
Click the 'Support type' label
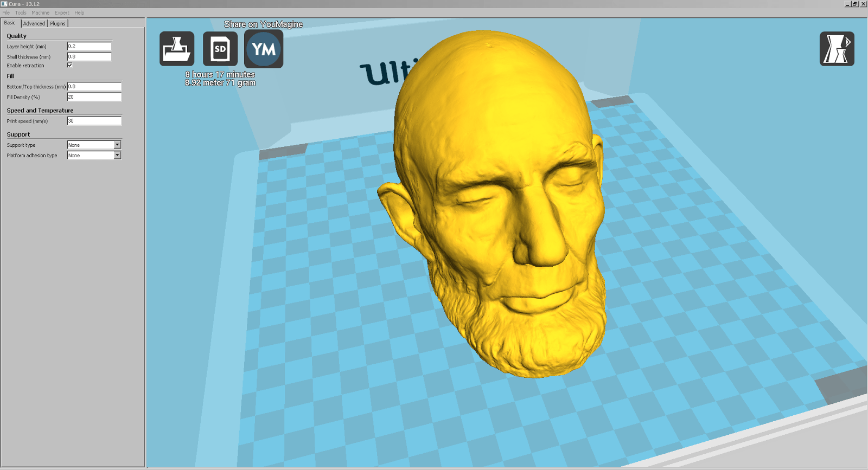pos(21,145)
